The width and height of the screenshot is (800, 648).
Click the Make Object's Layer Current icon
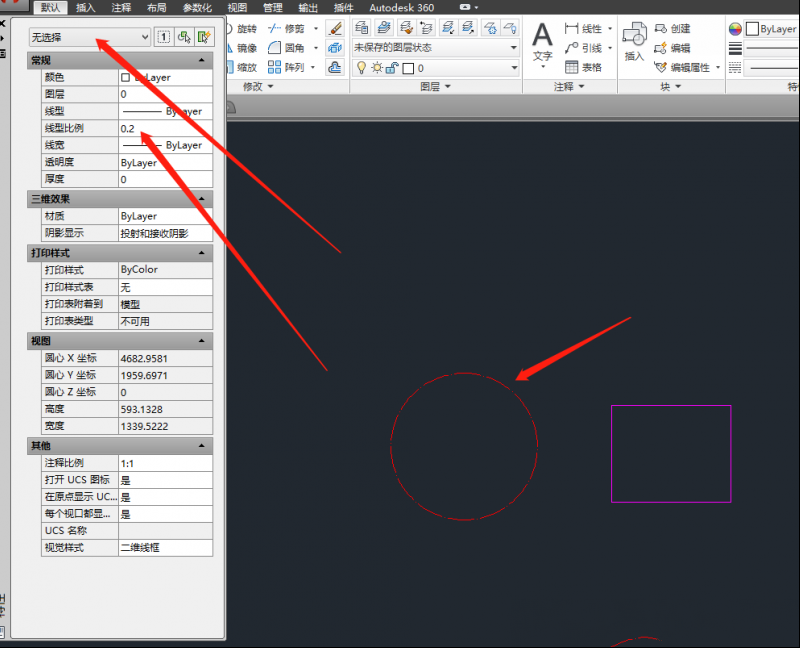pos(384,27)
